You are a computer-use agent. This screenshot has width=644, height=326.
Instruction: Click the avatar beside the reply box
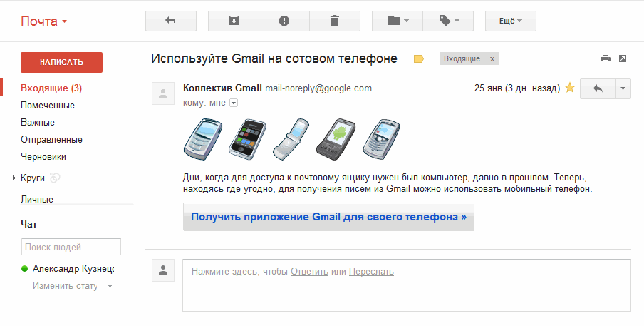(x=163, y=270)
